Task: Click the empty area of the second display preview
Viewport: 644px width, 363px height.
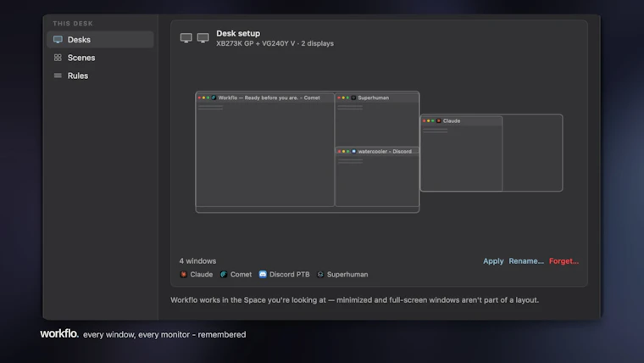Action: [x=532, y=154]
